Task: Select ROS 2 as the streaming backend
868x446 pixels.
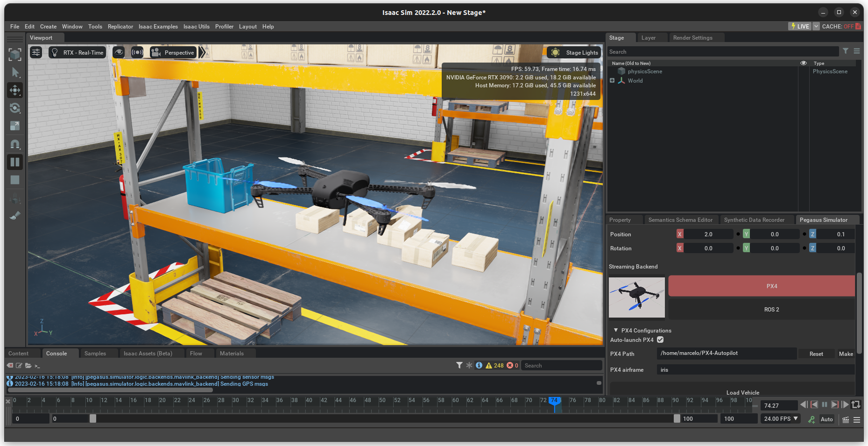Action: click(771, 309)
